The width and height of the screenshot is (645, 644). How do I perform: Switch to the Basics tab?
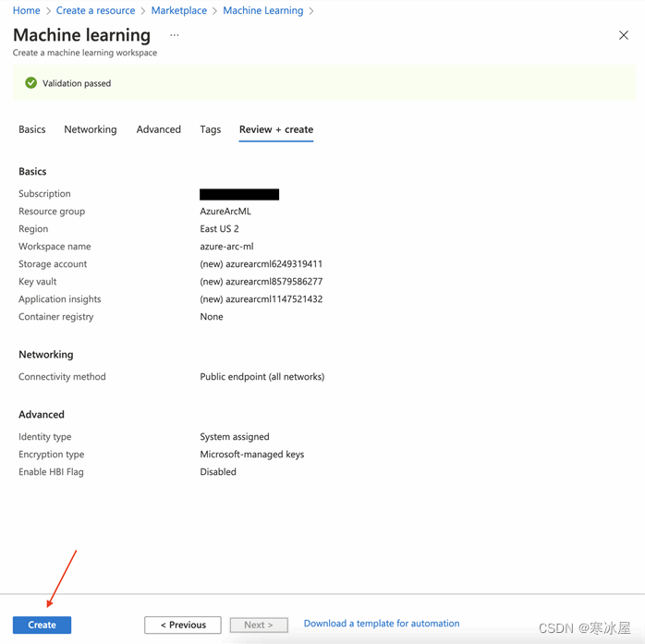tap(32, 129)
